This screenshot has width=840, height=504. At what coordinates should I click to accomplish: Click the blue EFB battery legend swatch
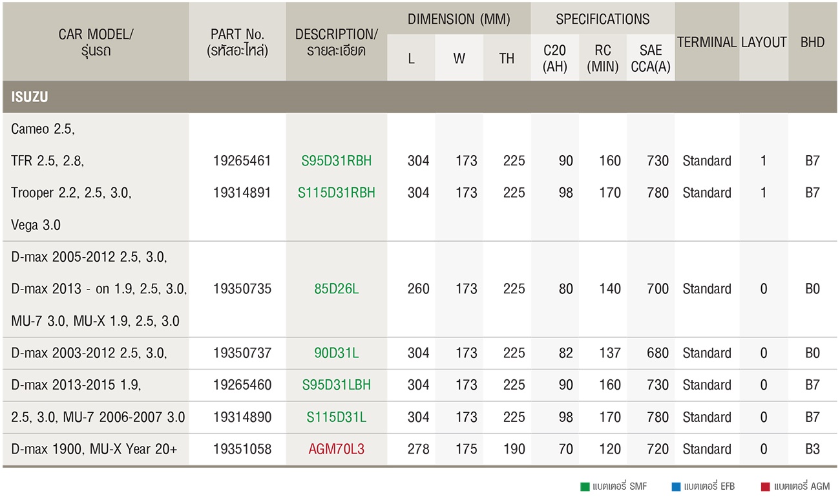pyautogui.click(x=676, y=487)
